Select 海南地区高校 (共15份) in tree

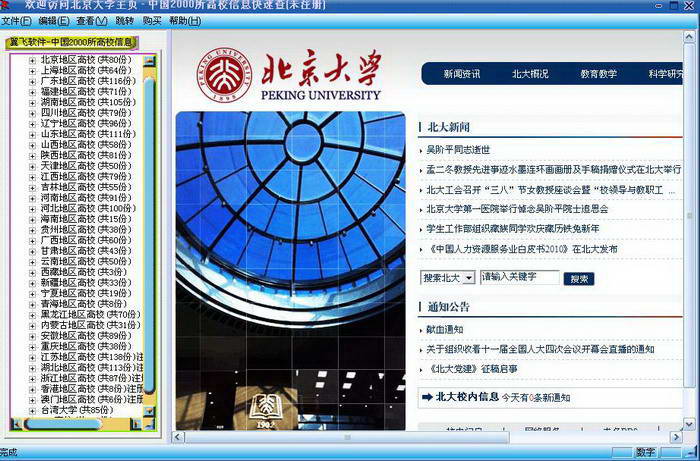pyautogui.click(x=87, y=219)
